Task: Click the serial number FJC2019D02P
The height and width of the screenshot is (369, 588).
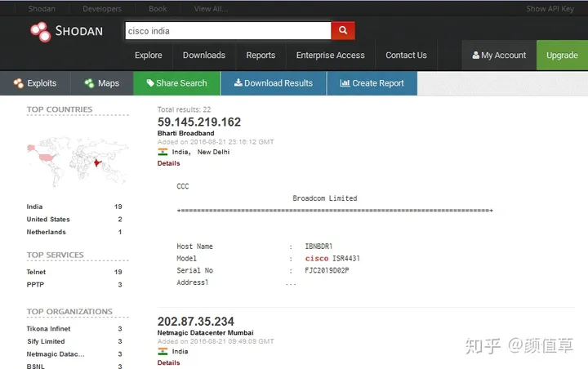Action: [x=327, y=270]
